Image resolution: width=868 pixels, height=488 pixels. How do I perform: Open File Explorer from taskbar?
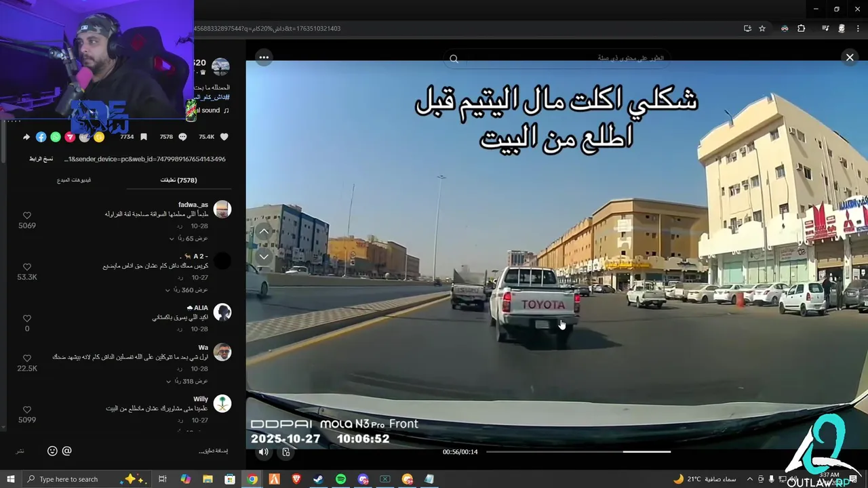tap(208, 479)
